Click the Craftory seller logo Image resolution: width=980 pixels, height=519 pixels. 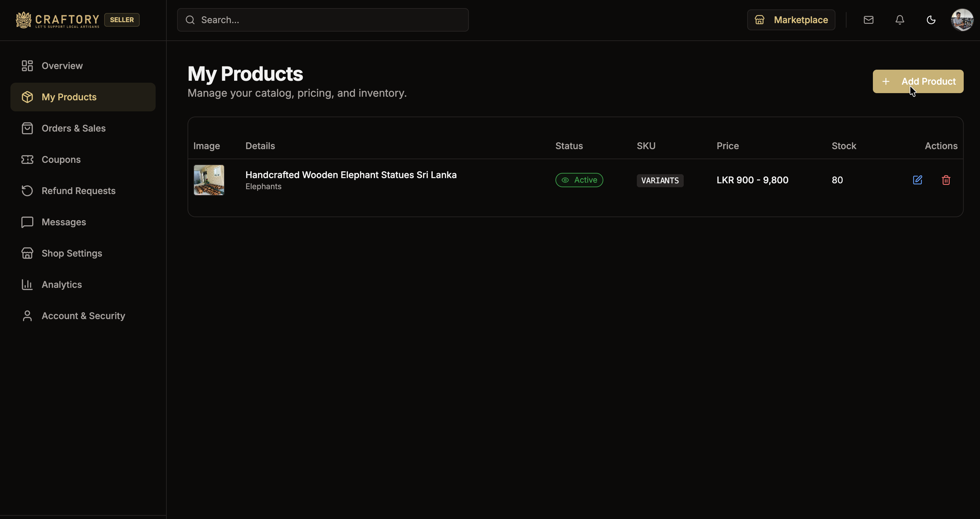[x=56, y=20]
